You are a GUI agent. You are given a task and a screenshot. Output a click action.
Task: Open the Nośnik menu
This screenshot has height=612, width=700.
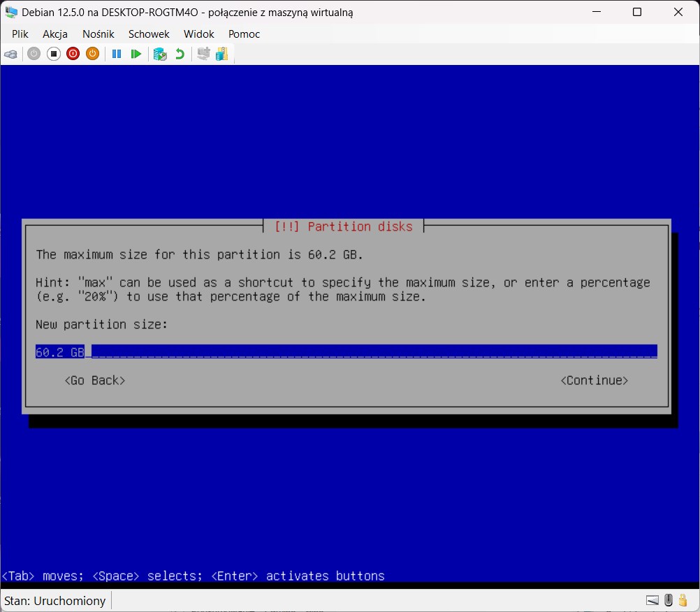coord(99,34)
